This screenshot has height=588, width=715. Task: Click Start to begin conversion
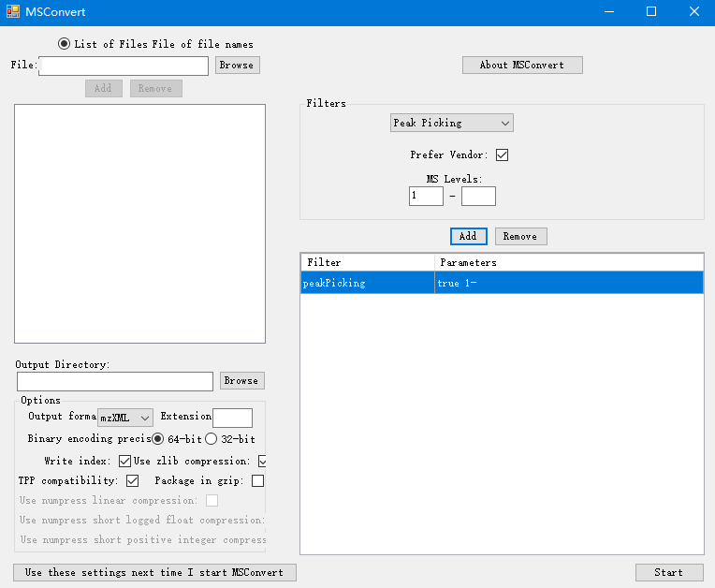(668, 572)
